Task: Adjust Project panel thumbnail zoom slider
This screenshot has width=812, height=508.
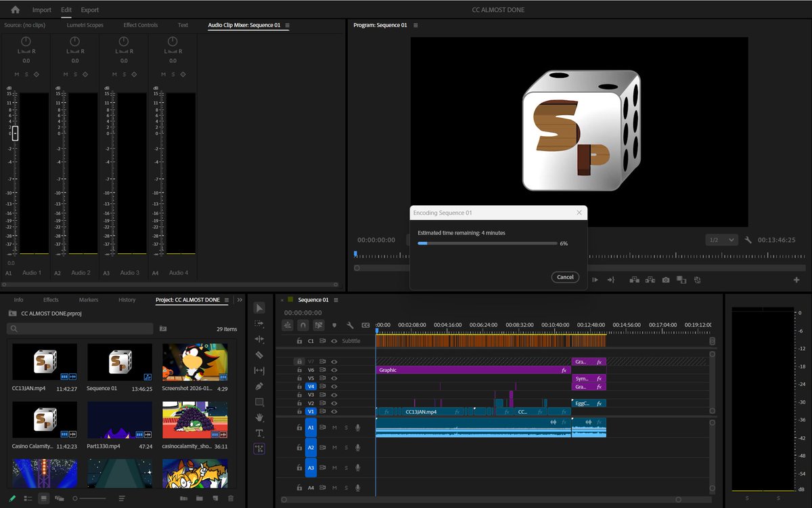Action: click(88, 499)
